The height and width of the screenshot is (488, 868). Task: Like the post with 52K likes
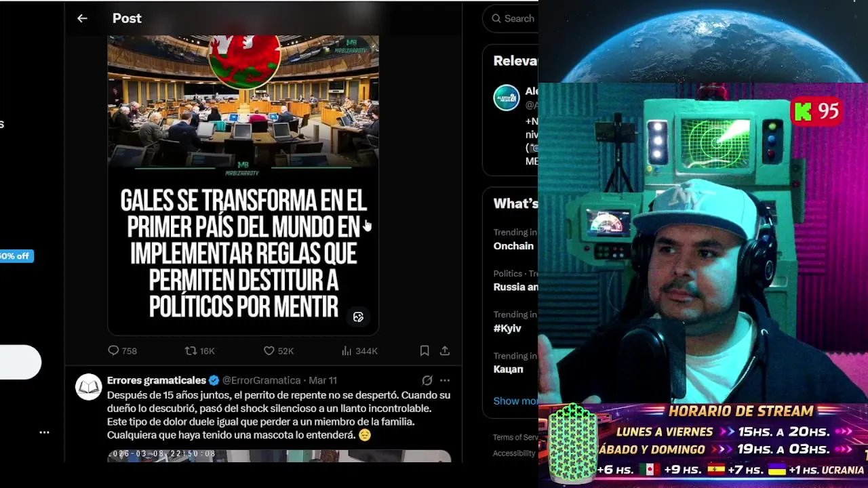click(278, 350)
